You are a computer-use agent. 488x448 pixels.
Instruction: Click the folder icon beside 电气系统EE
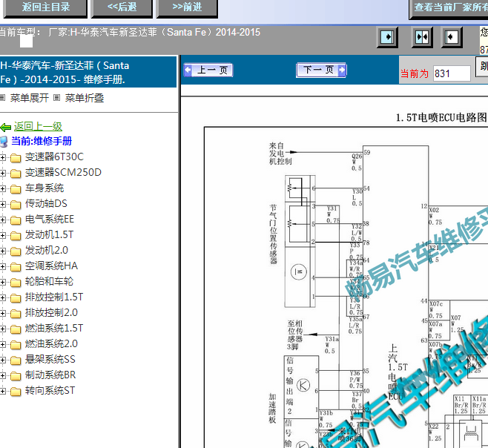[16, 220]
